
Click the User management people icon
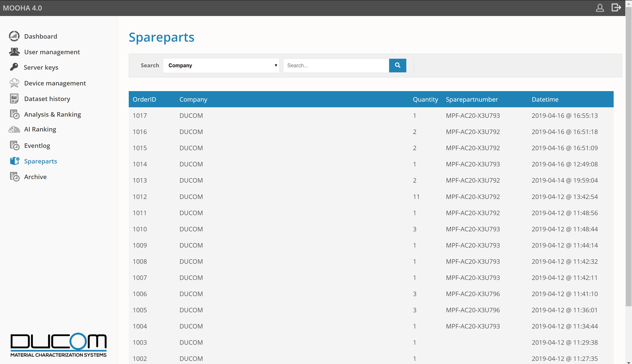[14, 52]
